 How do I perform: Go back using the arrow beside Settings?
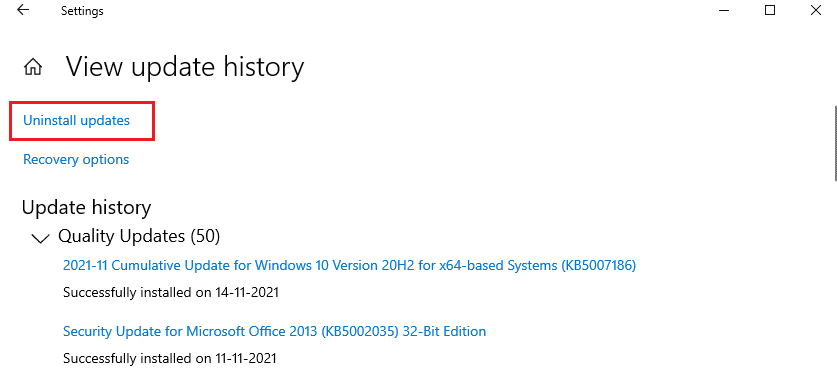pos(23,10)
